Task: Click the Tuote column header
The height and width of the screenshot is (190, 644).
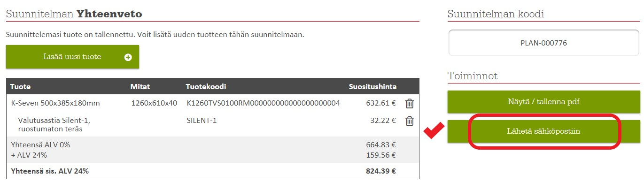Action: 20,87
